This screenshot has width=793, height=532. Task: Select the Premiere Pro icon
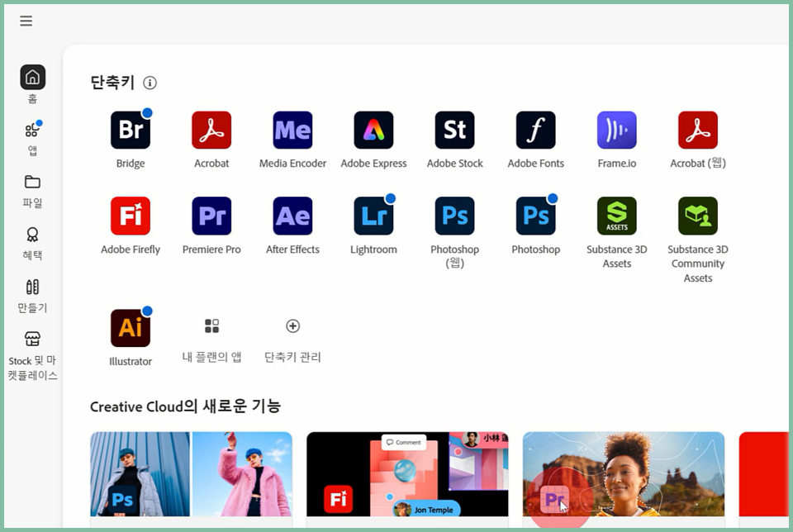[x=211, y=216]
